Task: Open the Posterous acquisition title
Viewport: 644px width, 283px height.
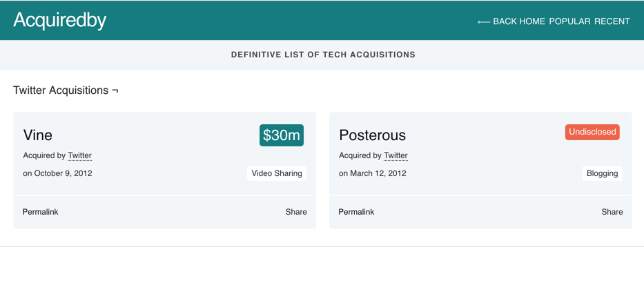Action: pyautogui.click(x=372, y=135)
